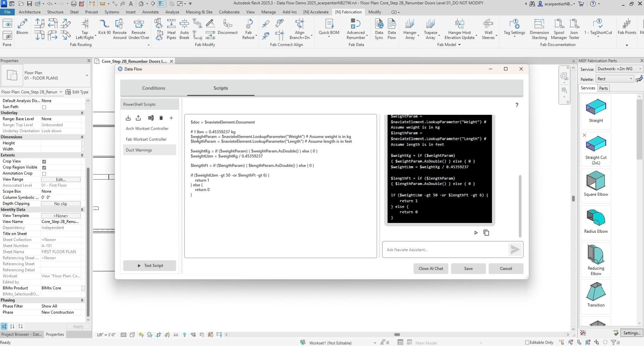Select the Scripts tab
Viewport: 644px width, 346px height.
click(221, 88)
